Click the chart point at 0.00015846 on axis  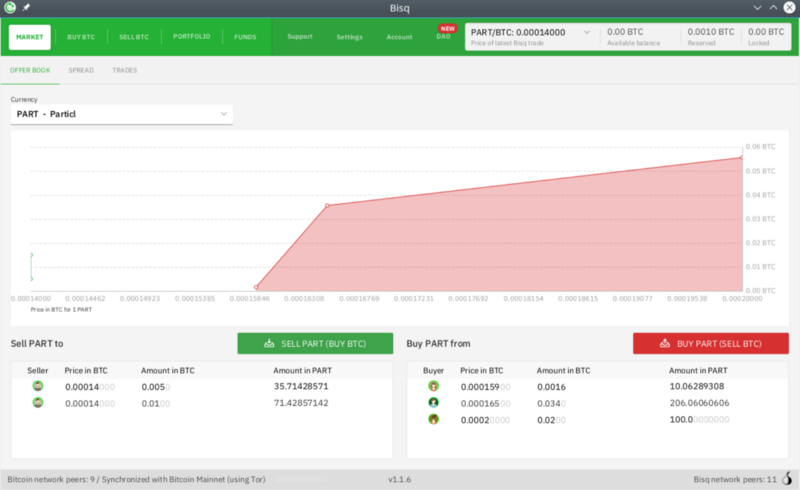256,287
